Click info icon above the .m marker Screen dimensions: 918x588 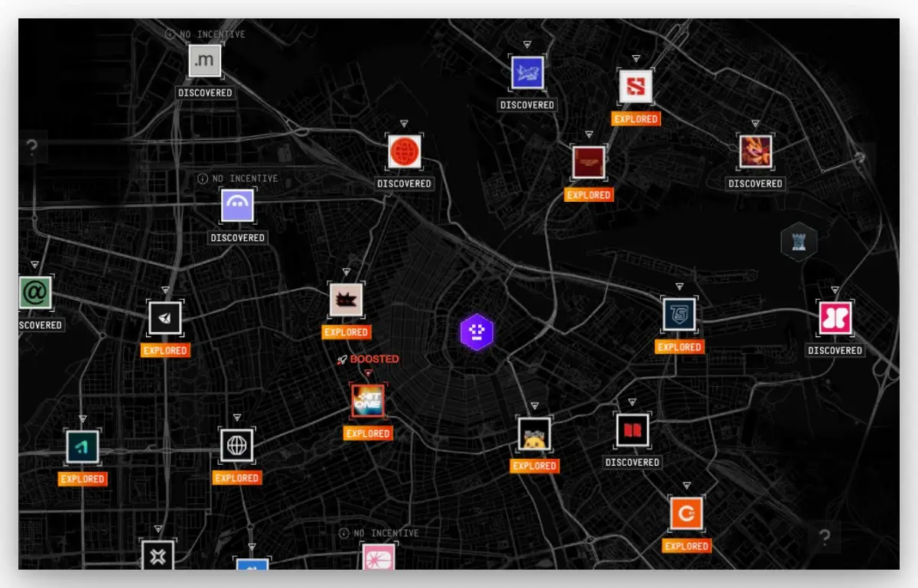coord(170,34)
